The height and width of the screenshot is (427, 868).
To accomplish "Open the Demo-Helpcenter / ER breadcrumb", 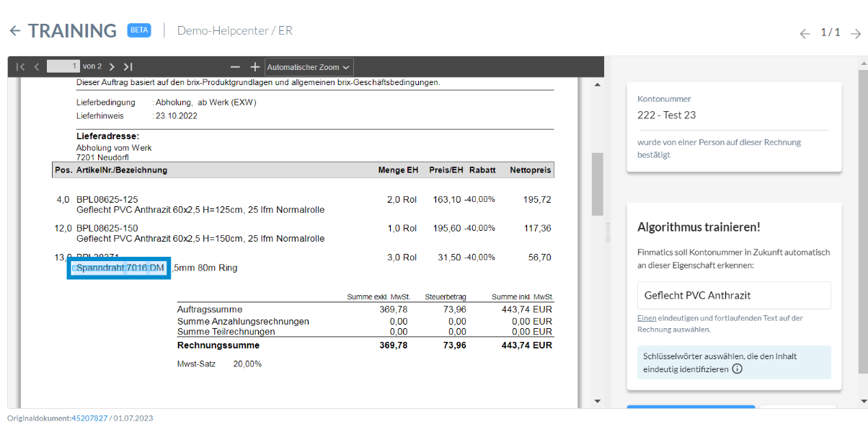I will (235, 30).
